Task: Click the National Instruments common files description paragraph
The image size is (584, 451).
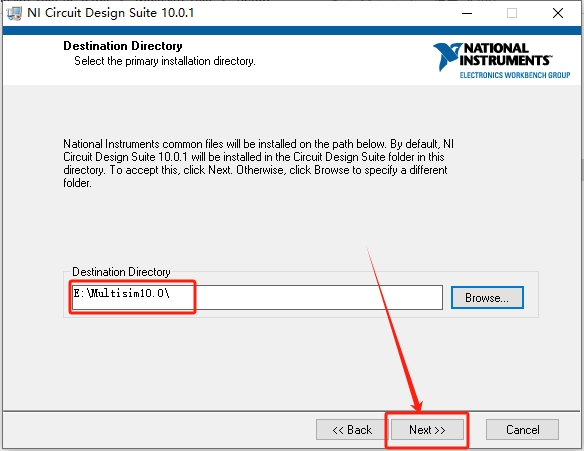Action: (258, 163)
